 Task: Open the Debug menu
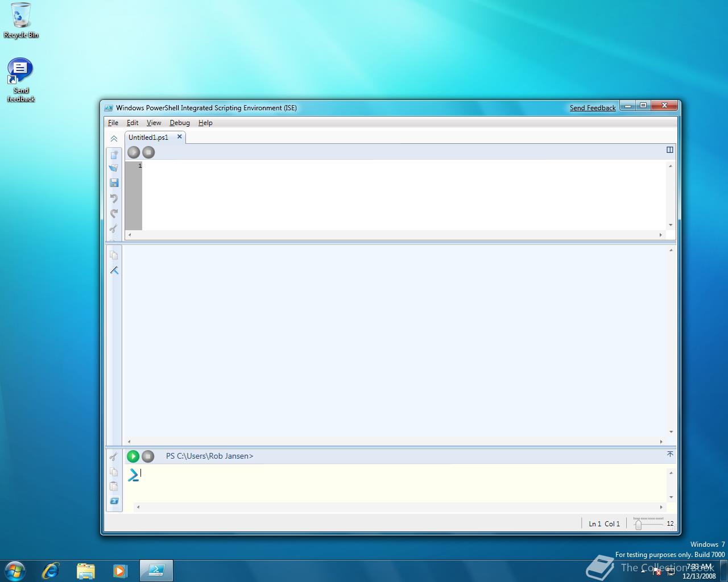(x=180, y=123)
